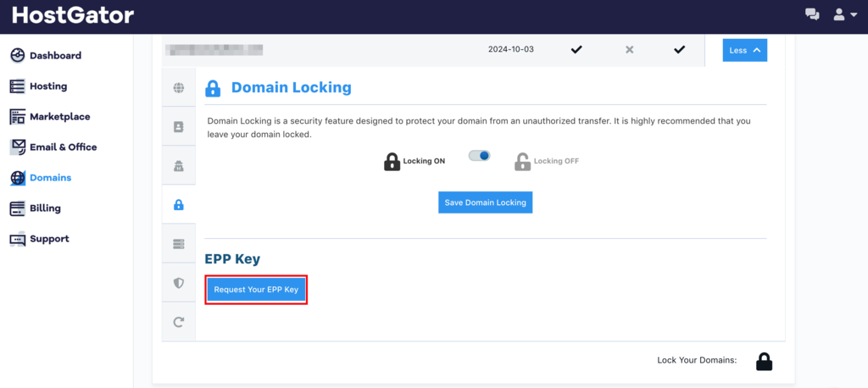Collapse domain details with Less button
Viewport: 868px width, 388px height.
(744, 50)
